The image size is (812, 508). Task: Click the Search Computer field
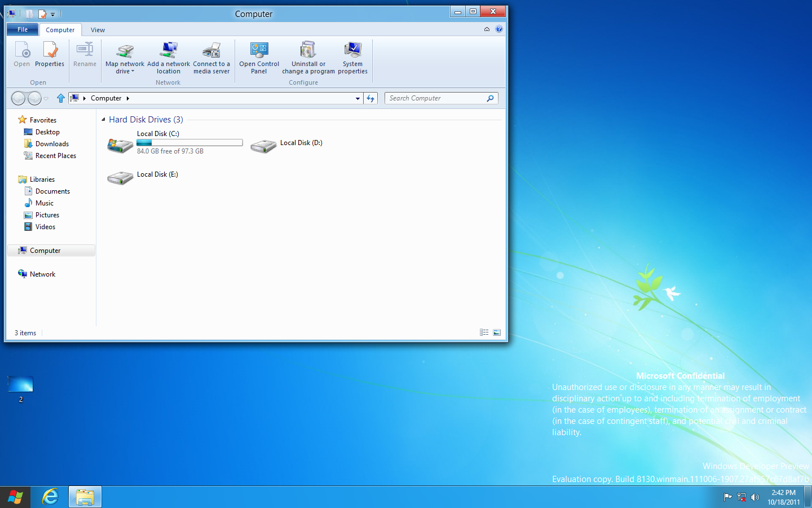pyautogui.click(x=435, y=98)
